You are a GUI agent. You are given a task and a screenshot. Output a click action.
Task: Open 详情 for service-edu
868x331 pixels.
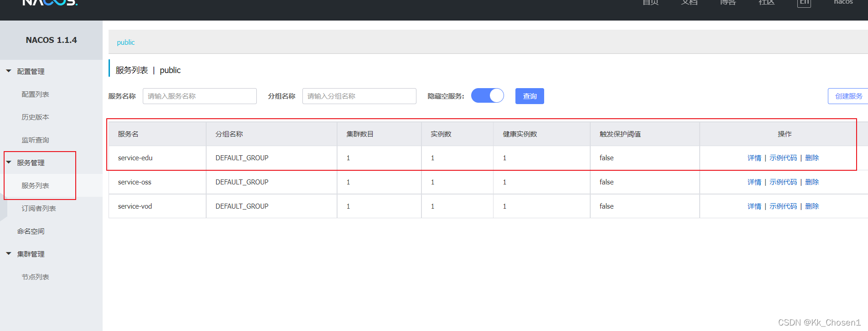[754, 158]
